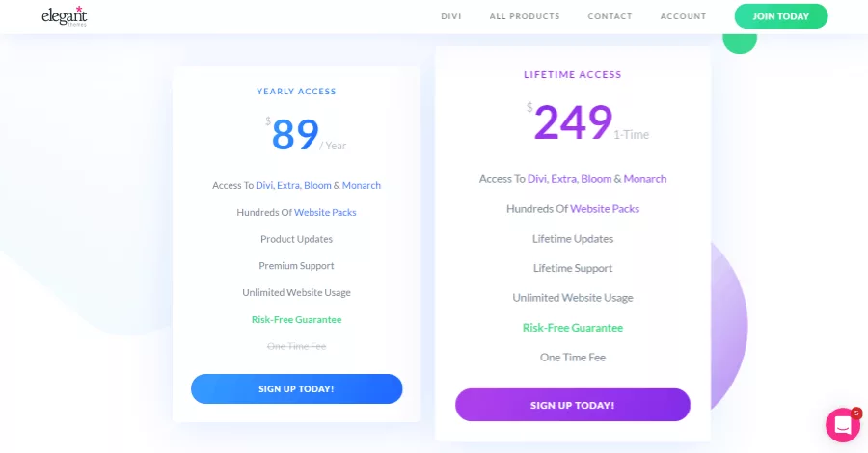
Task: Click the '/ Year' price label
Action: click(x=333, y=146)
